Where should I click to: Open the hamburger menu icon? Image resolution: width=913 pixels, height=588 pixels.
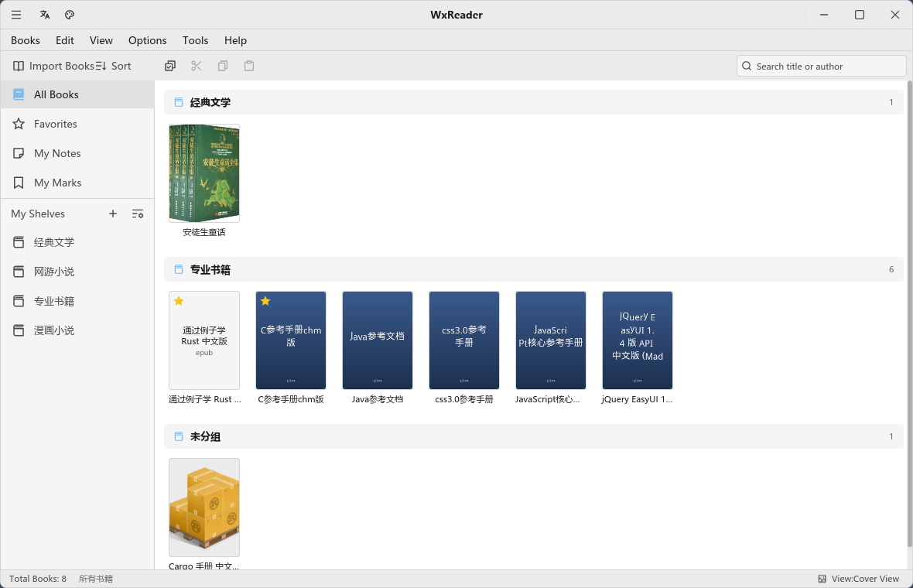(x=16, y=15)
